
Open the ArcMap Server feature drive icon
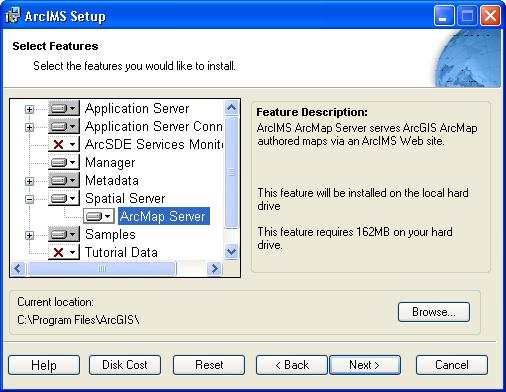point(99,216)
